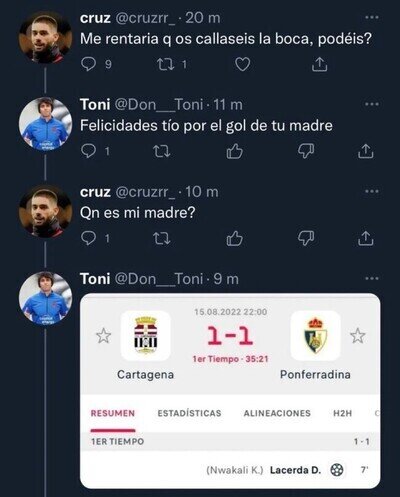Open more options on cruz's first tweet
Image resolution: width=400 pixels, height=497 pixels.
pyautogui.click(x=372, y=17)
